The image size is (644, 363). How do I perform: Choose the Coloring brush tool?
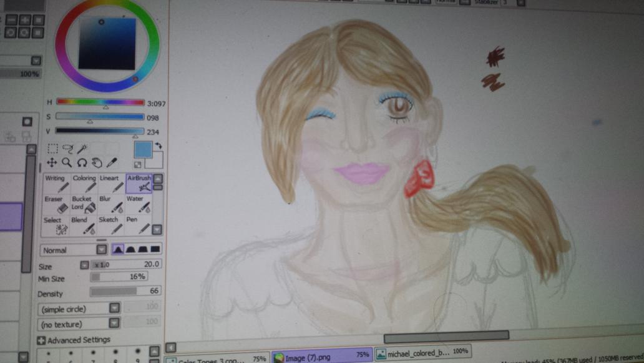point(84,183)
